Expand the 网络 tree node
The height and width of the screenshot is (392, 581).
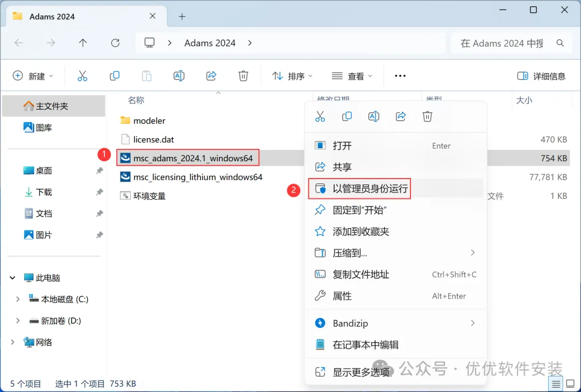pyautogui.click(x=12, y=342)
